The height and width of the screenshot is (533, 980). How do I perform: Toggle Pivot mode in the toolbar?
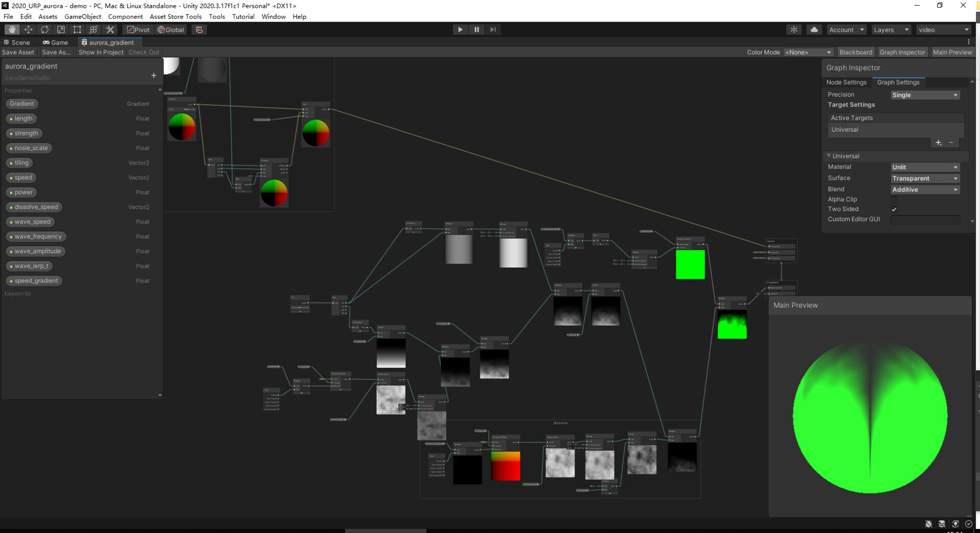click(138, 29)
